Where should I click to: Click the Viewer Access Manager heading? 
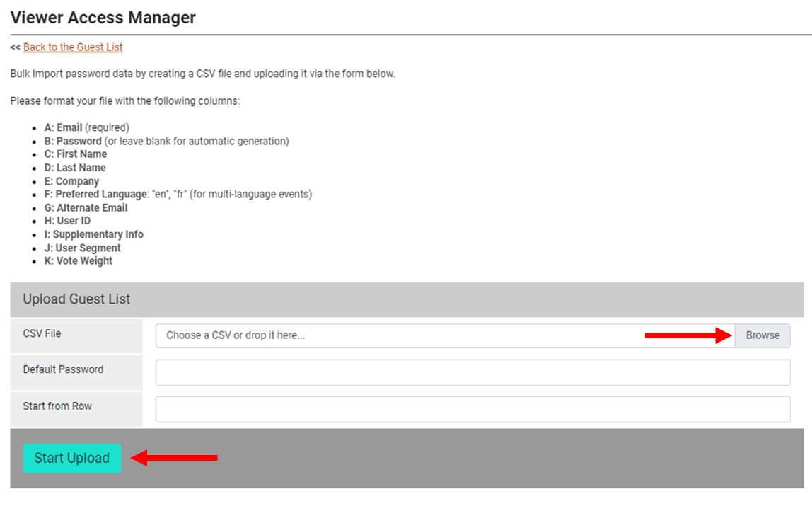pyautogui.click(x=103, y=18)
